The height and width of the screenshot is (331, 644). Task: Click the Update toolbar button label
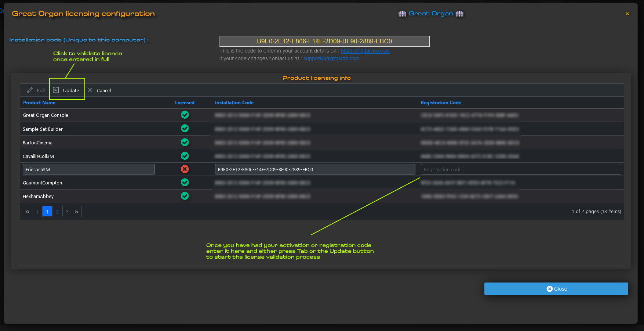[71, 90]
